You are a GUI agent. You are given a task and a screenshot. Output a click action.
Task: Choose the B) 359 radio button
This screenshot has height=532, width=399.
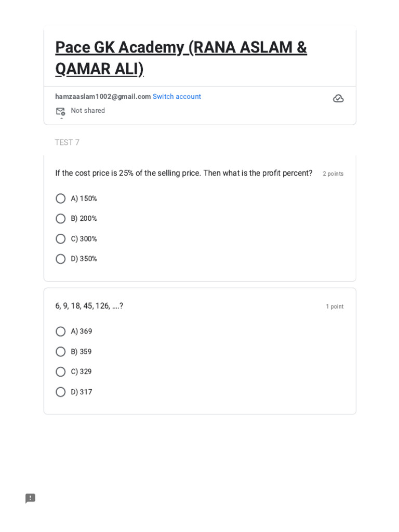point(61,352)
